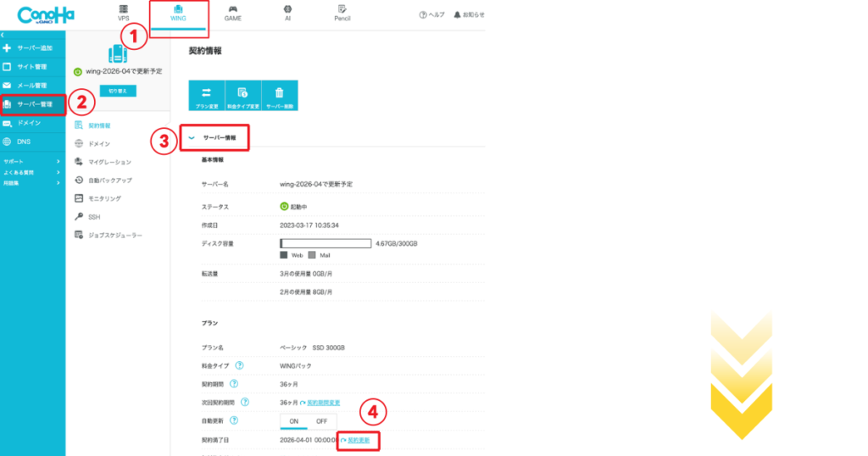
Task: Switch to the Pencil tab
Action: pyautogui.click(x=342, y=14)
